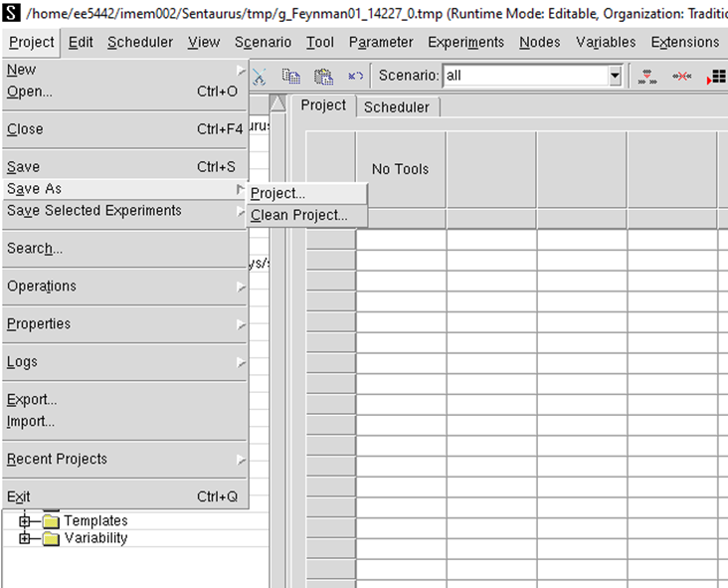728x588 pixels.
Task: Click the Paste clipboard icon
Action: 323,76
